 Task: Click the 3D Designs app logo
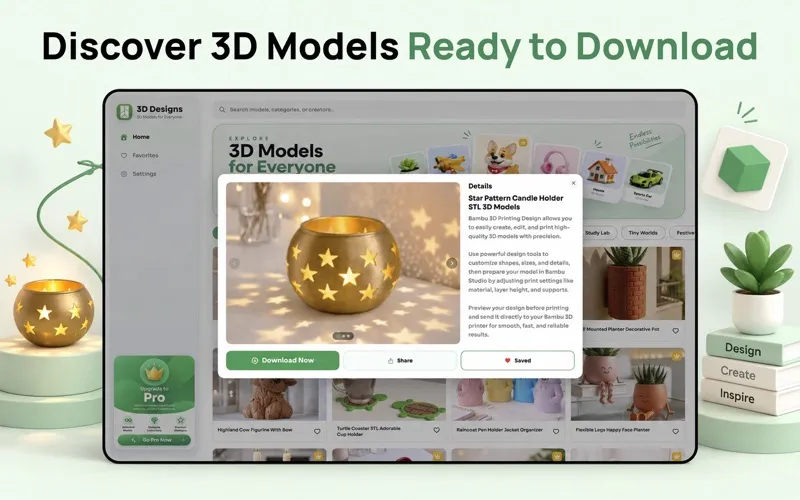[x=124, y=112]
